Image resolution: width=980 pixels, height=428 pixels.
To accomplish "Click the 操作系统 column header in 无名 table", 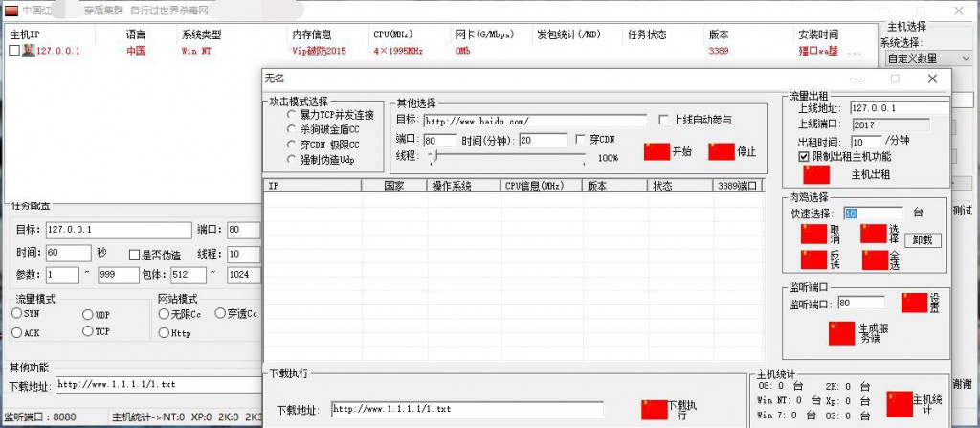I will pos(464,186).
